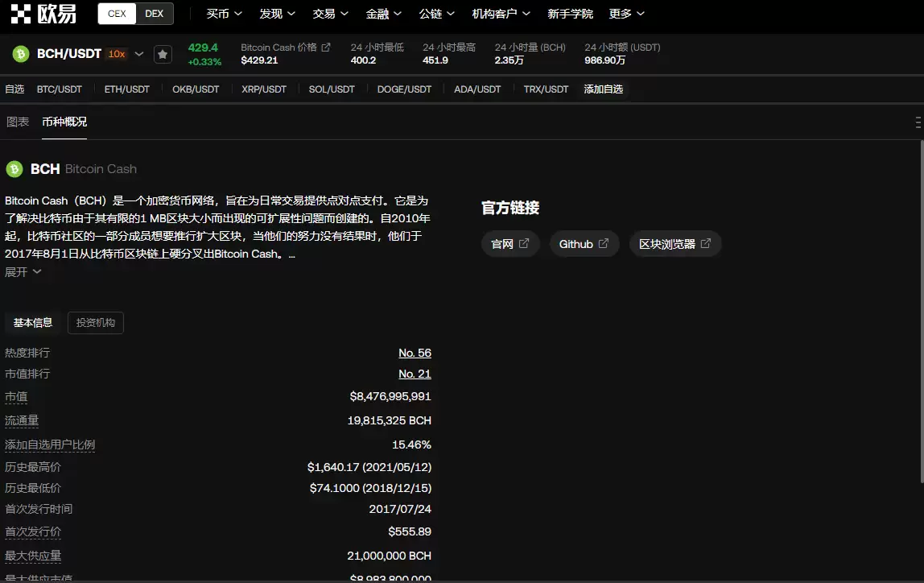Click the current price 429.4
Viewport: 924px width, 583px height.
(203, 48)
